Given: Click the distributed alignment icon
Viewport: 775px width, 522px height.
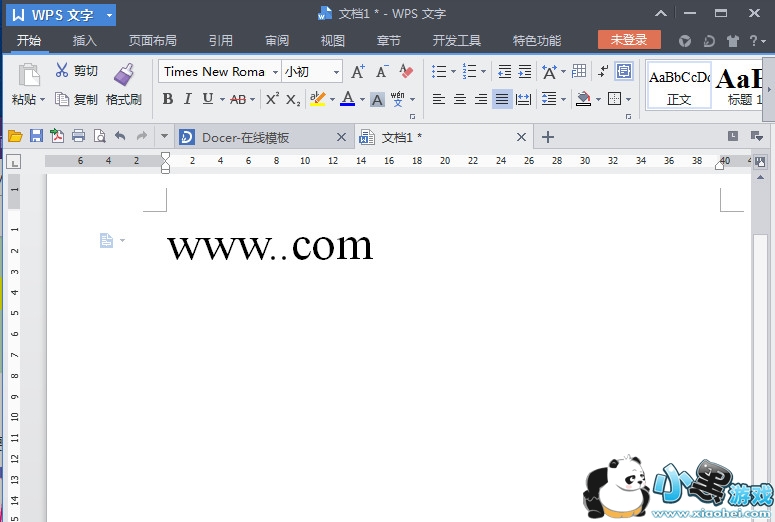Looking at the screenshot, I should point(523,99).
